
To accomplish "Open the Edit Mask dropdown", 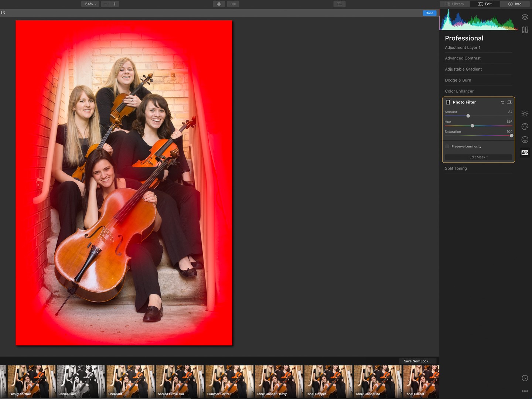I will click(478, 157).
